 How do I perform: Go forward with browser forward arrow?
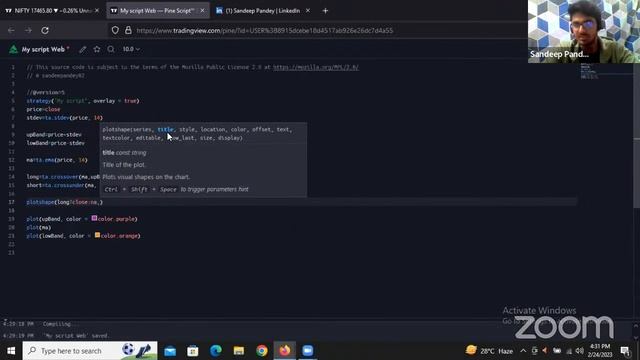coord(28,30)
